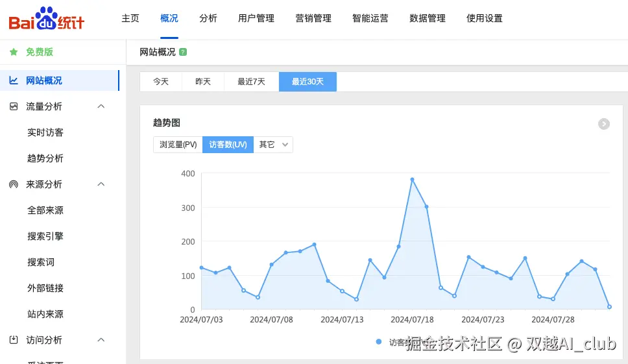Open 智能运营 in top navigation

click(370, 18)
